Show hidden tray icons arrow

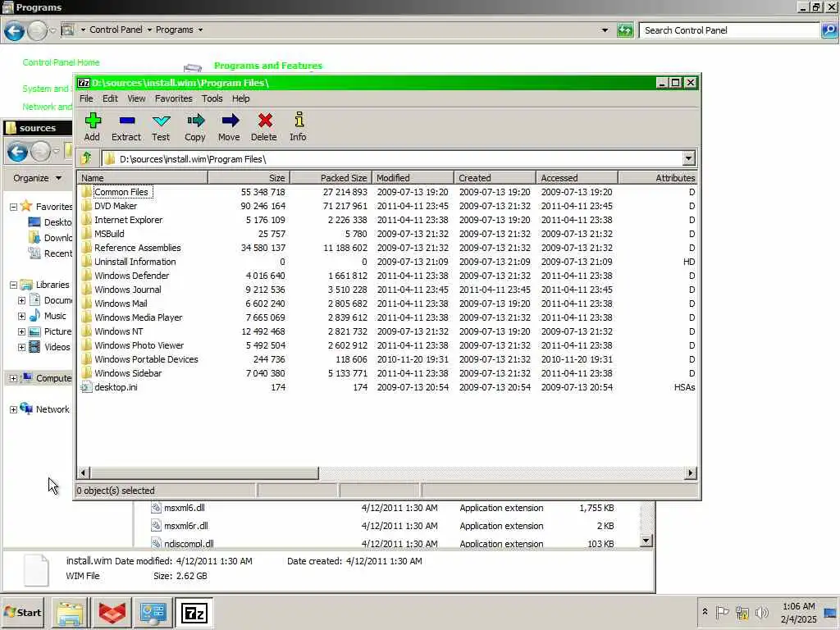(705, 612)
